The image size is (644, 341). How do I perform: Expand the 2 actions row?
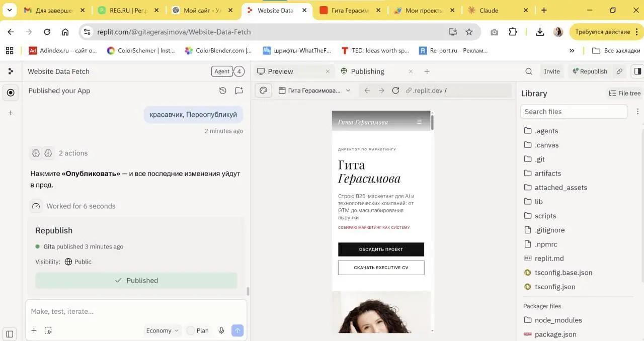59,153
